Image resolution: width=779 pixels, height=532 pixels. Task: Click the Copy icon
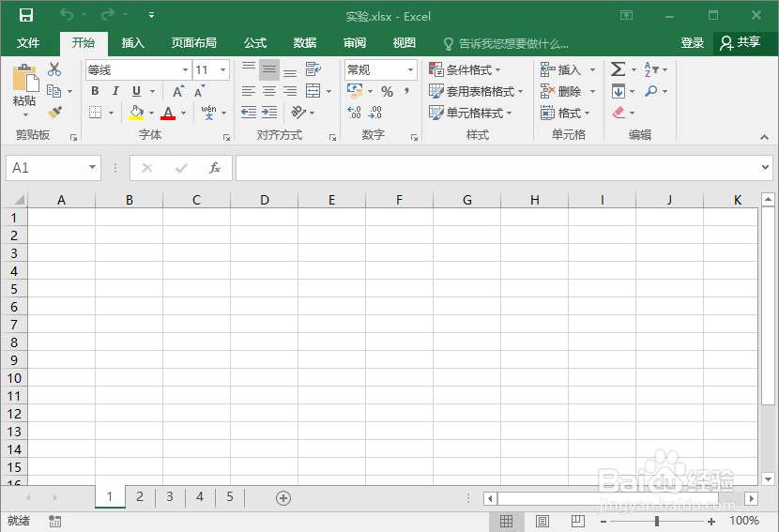click(x=53, y=91)
